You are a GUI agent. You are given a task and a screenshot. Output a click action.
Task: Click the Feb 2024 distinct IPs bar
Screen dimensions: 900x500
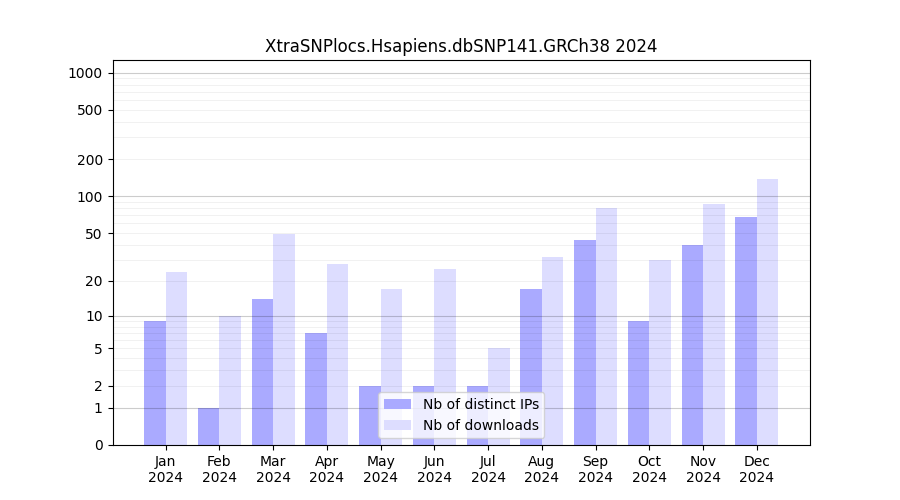[x=208, y=426]
